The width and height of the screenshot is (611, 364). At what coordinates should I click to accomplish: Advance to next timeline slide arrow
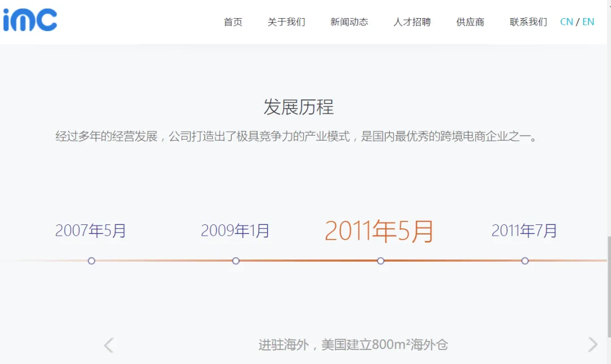pos(592,345)
